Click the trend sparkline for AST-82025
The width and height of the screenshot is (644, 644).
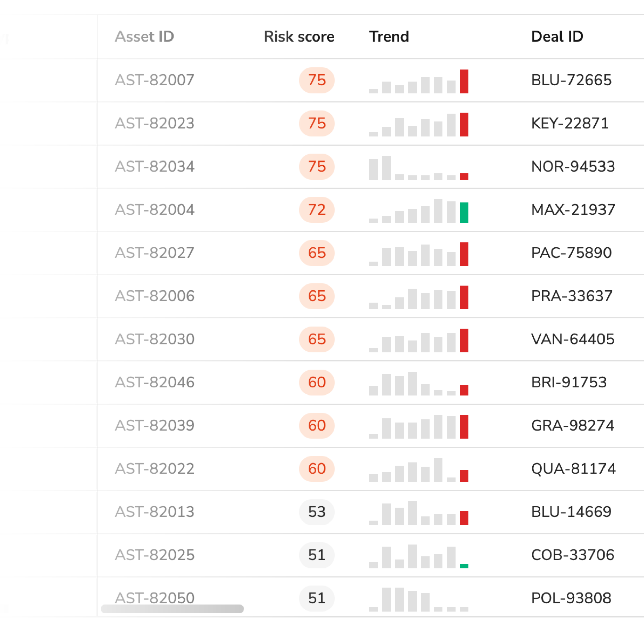pos(419,556)
